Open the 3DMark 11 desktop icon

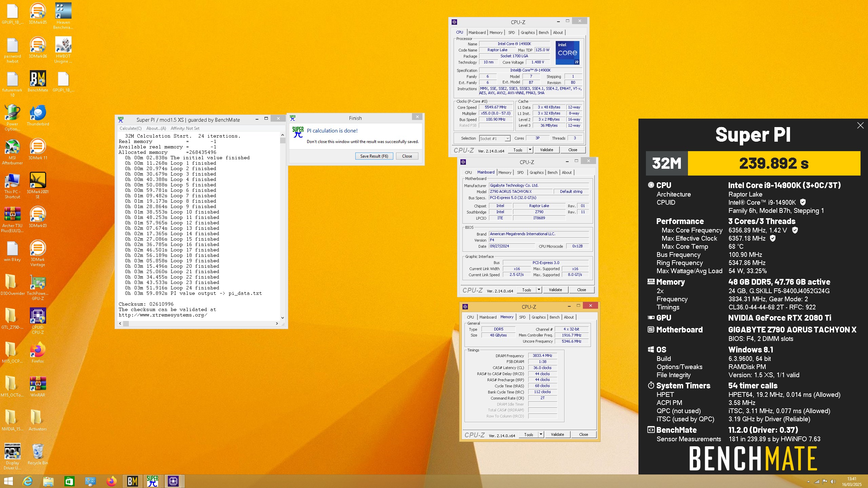tap(38, 149)
